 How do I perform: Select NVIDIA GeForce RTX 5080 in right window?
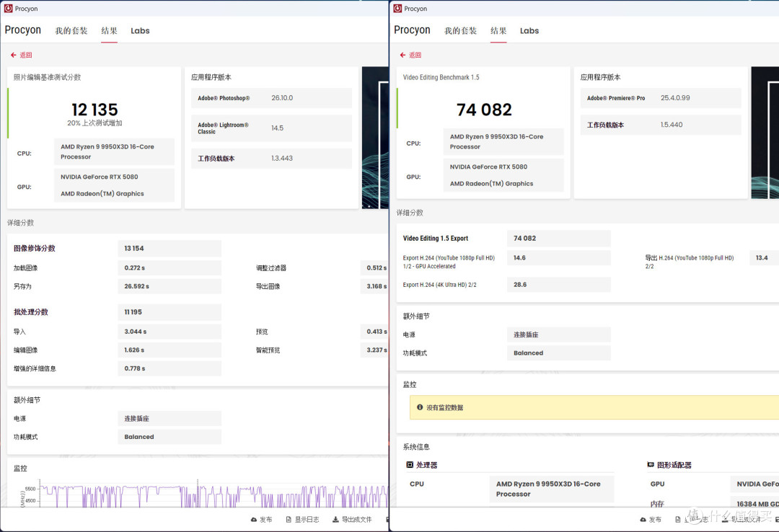point(488,167)
